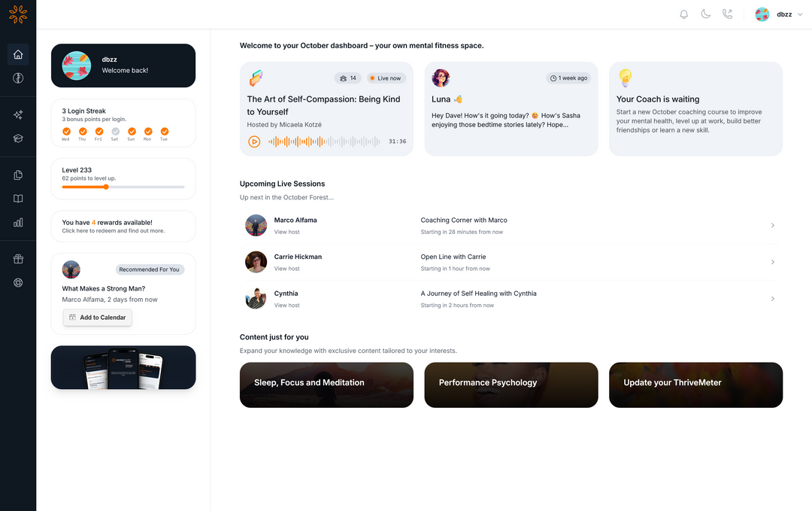This screenshot has width=812, height=511.
Task: Toggle dark mode with the moon icon
Action: 705,14
